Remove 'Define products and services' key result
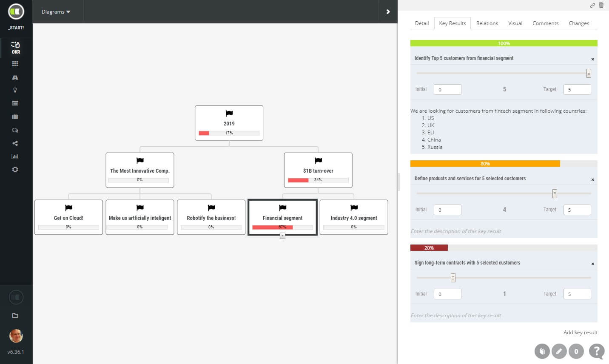Image resolution: width=609 pixels, height=364 pixels. (x=593, y=180)
